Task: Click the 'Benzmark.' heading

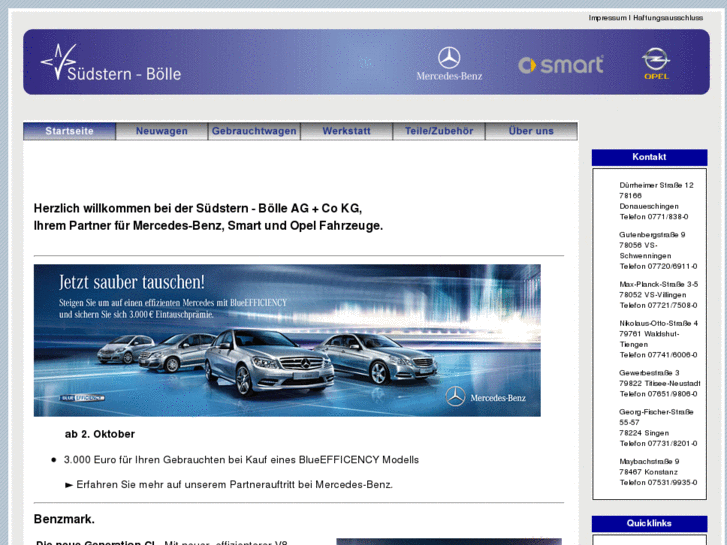Action: click(x=64, y=519)
